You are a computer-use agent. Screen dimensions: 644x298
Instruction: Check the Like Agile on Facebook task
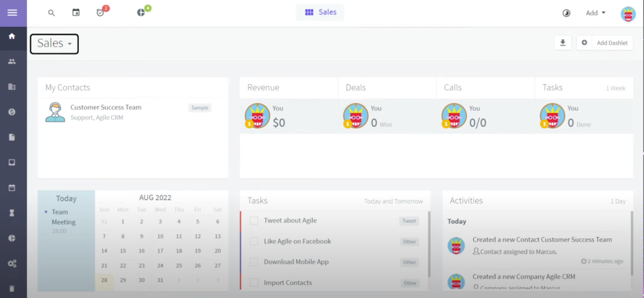pos(254,242)
